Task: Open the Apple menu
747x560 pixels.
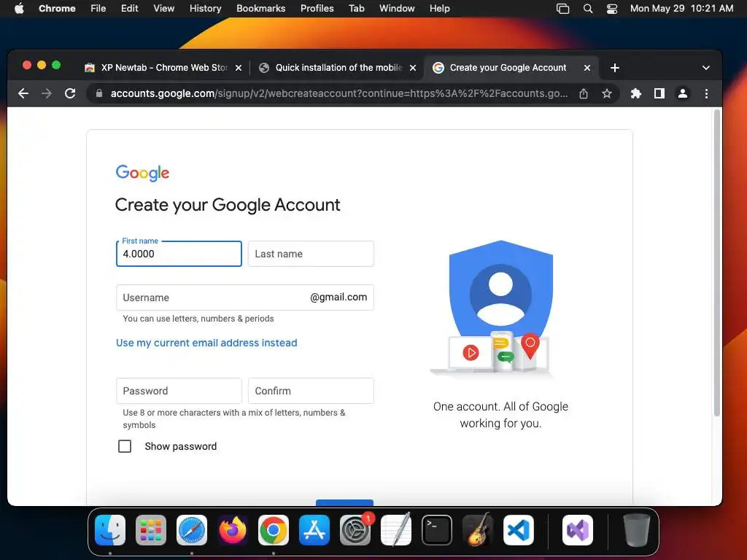Action: click(19, 9)
